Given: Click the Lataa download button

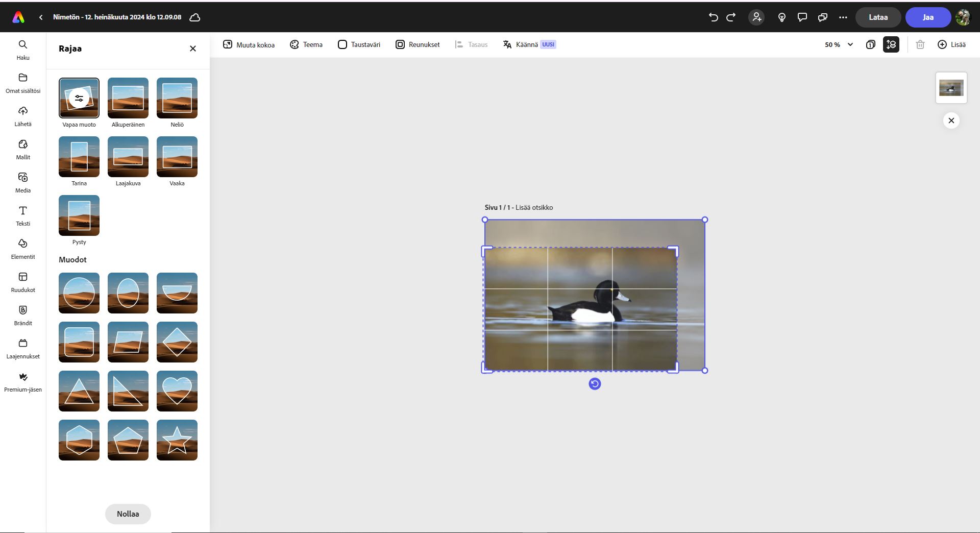Looking at the screenshot, I should click(878, 17).
